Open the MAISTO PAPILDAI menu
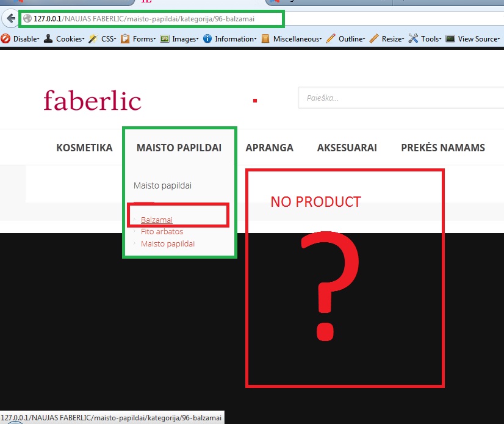 click(179, 148)
